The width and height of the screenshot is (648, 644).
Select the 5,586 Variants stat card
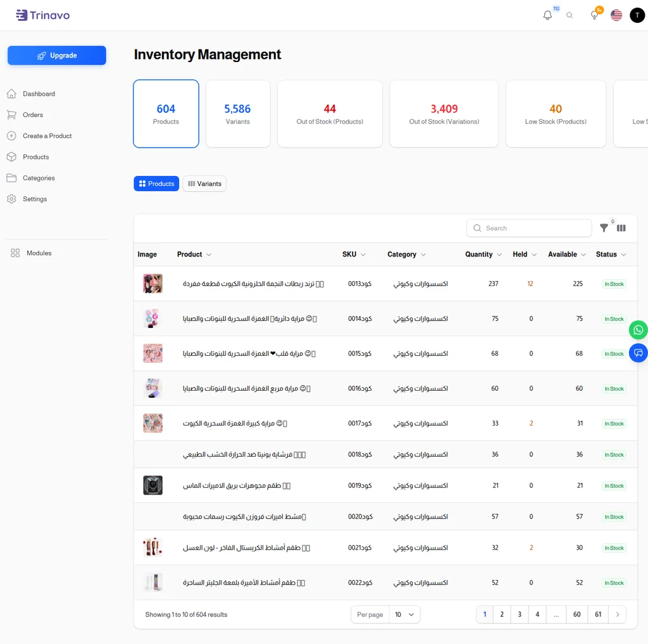238,114
